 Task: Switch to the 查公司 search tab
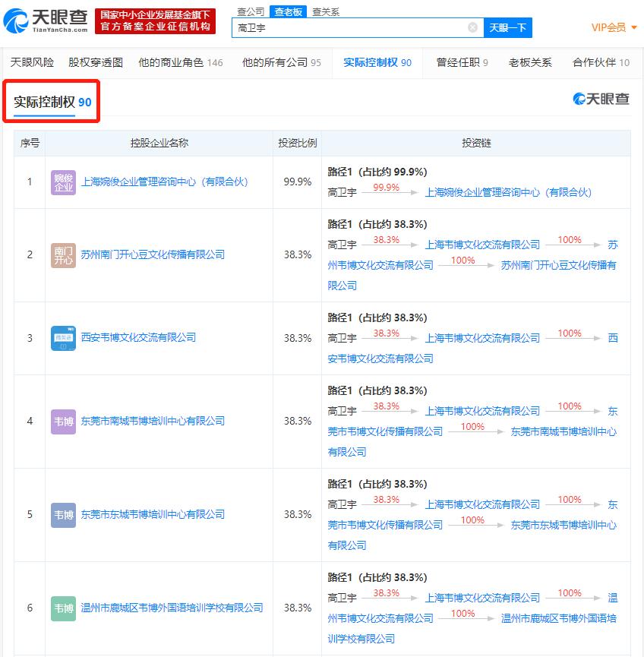pyautogui.click(x=251, y=11)
